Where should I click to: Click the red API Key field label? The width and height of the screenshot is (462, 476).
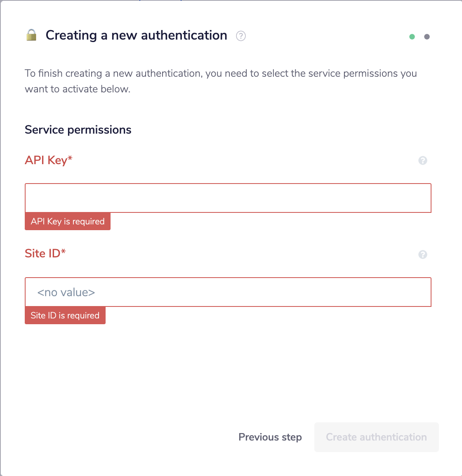click(x=46, y=160)
